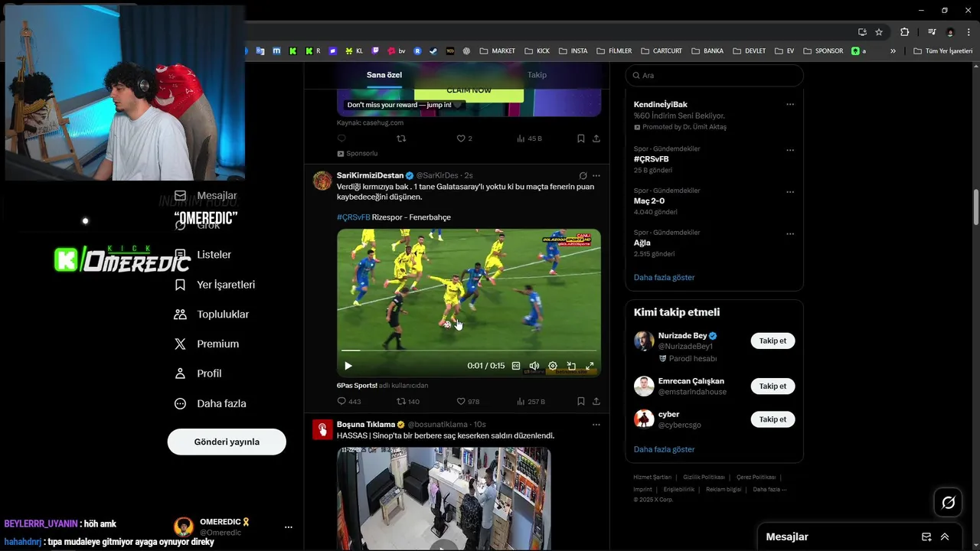The height and width of the screenshot is (551, 980).
Task: Open options for Ağla trend
Action: pos(790,233)
